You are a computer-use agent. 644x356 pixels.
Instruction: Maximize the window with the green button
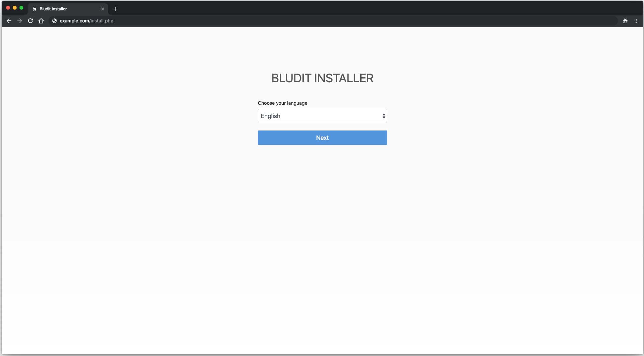pyautogui.click(x=21, y=8)
